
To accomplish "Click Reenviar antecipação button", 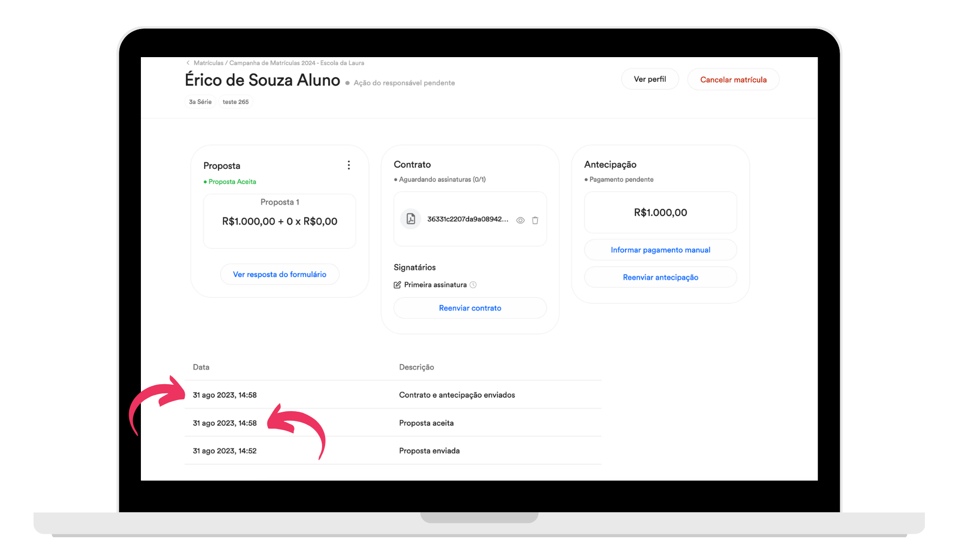I will click(x=660, y=278).
